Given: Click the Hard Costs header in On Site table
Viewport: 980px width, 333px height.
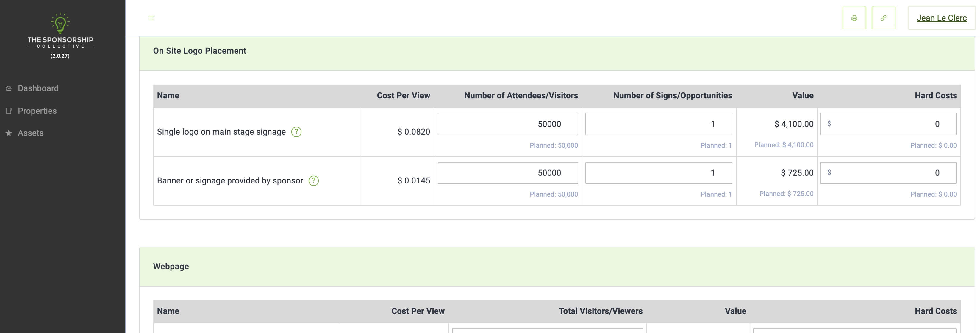Looking at the screenshot, I should pos(935,96).
